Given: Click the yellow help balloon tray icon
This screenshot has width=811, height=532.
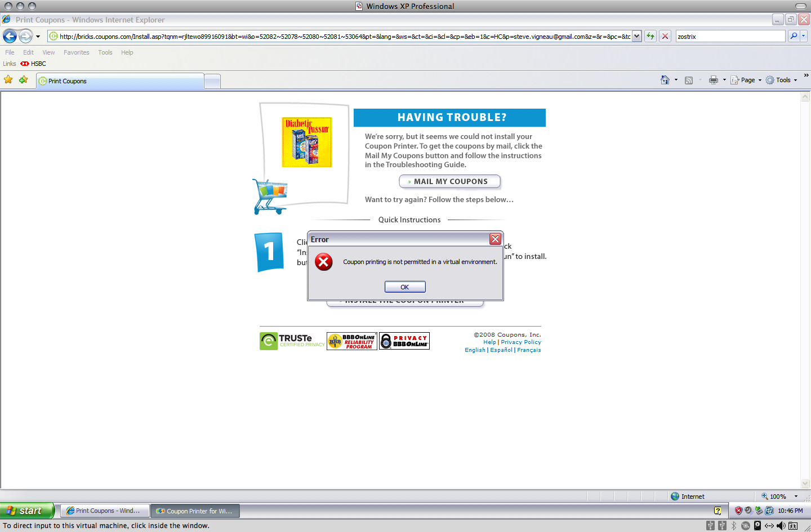Looking at the screenshot, I should tap(718, 511).
